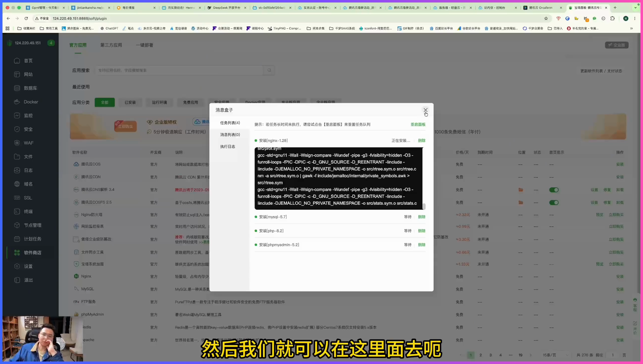Go to page 2 of the software list

(x=480, y=355)
